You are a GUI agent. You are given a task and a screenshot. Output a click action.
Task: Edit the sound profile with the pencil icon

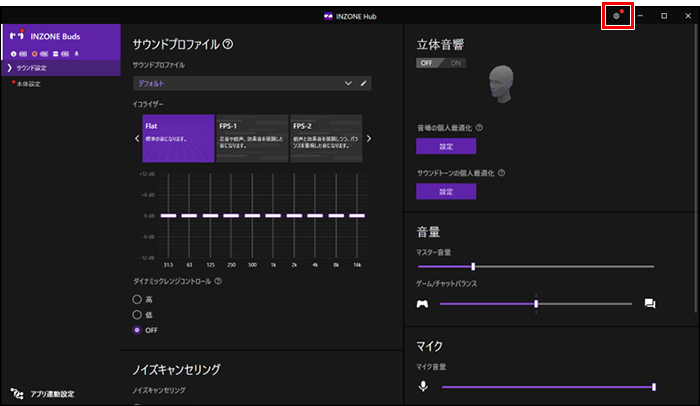coord(363,84)
